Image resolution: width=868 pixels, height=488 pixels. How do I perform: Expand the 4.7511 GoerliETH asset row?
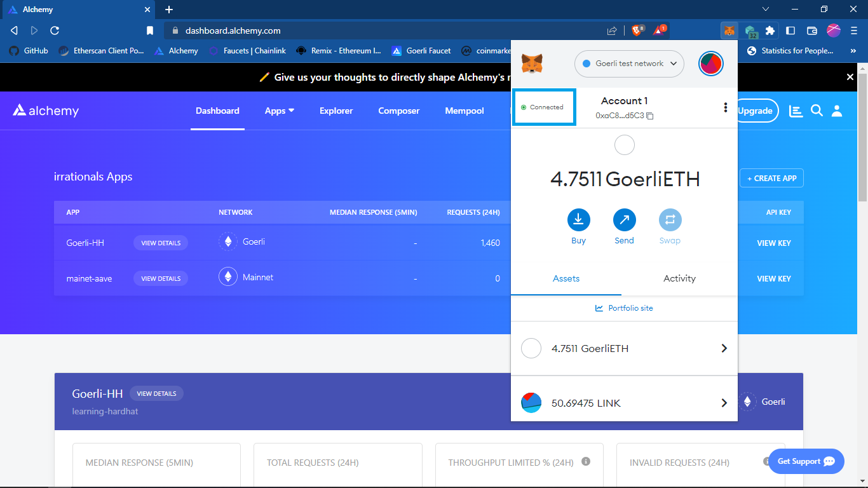[624, 348]
